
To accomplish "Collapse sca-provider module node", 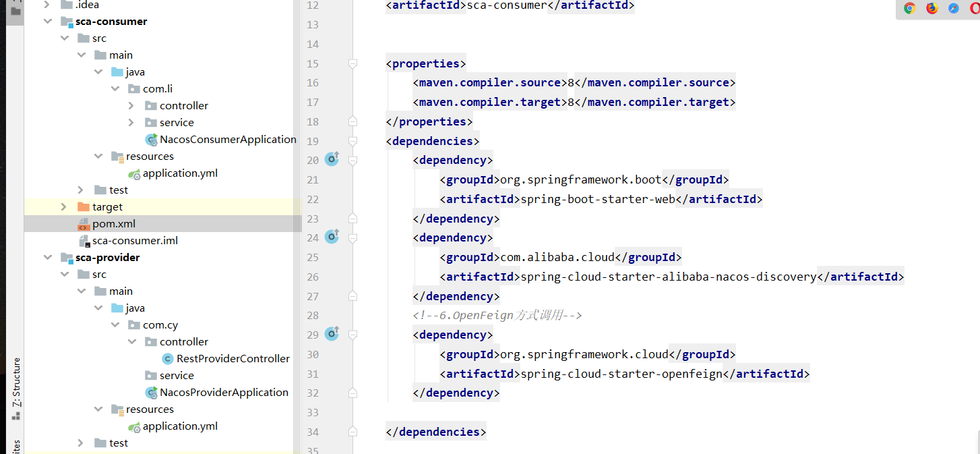I will pyautogui.click(x=47, y=258).
